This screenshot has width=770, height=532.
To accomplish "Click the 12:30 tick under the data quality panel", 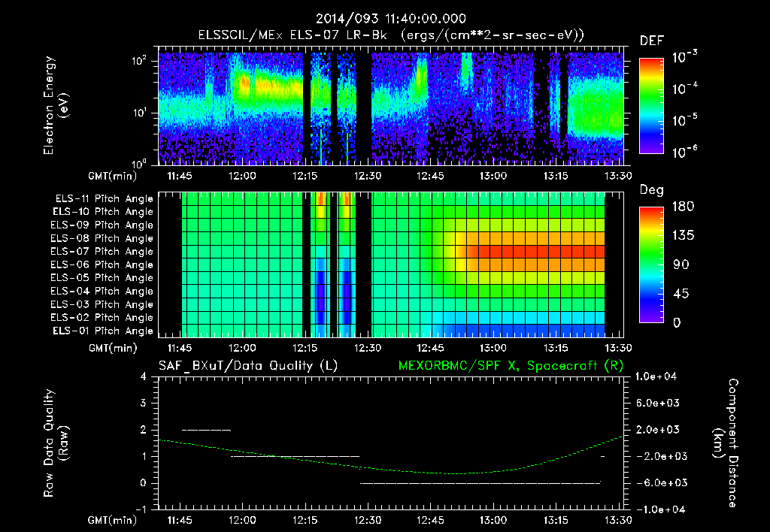I will pyautogui.click(x=367, y=520).
